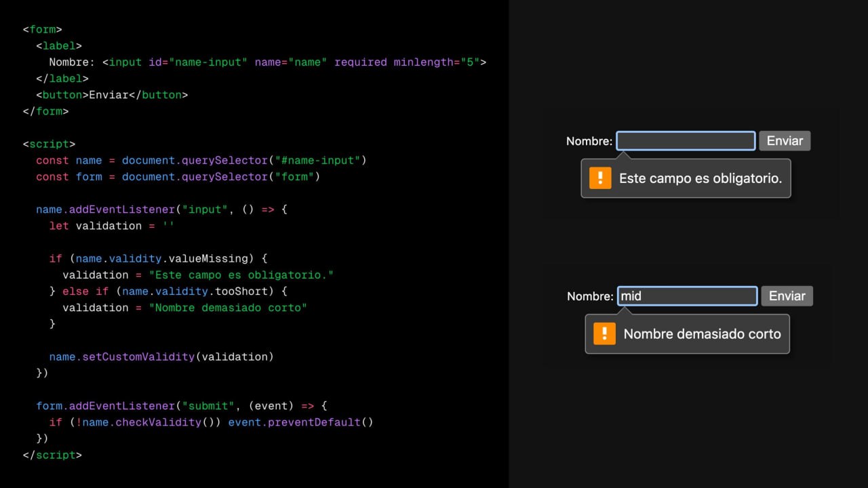The image size is (868, 488).
Task: Click the warning icon beside "Nombre demasiado corto"
Action: coord(604,333)
